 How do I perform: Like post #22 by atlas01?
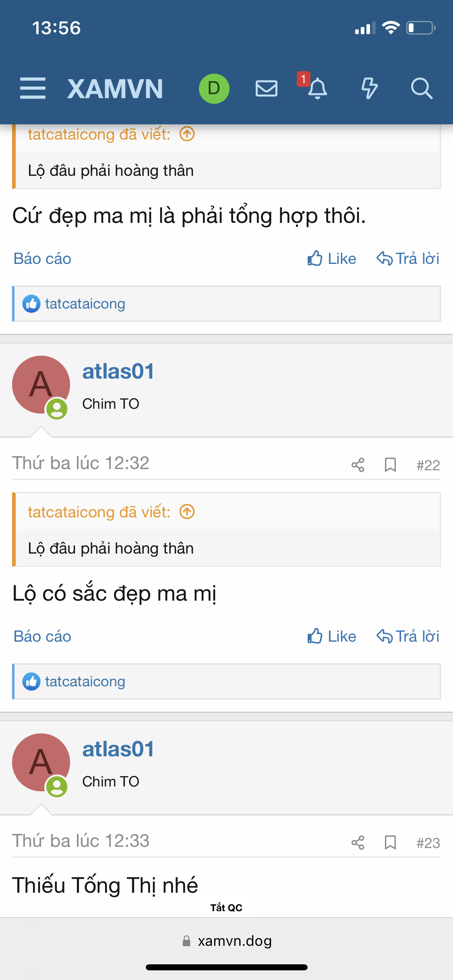click(x=332, y=636)
